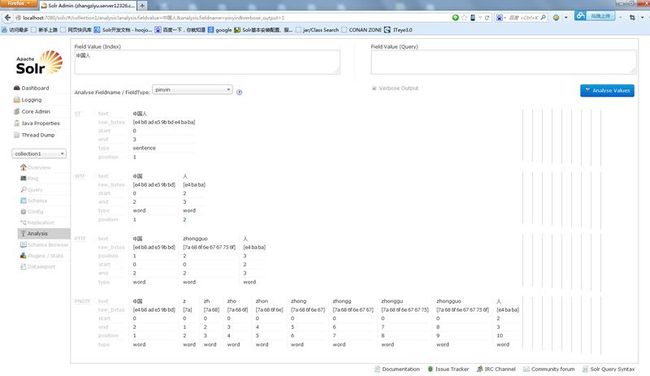Open the Plugins / Stats icon
Image resolution: width=650 pixels, height=376 pixels.
point(23,256)
